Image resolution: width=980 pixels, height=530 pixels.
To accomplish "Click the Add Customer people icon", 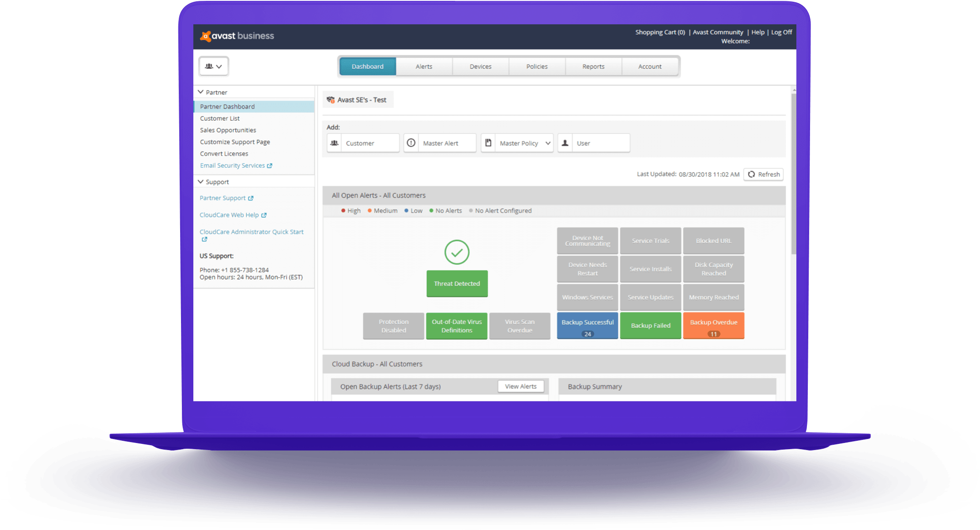I will [x=334, y=143].
